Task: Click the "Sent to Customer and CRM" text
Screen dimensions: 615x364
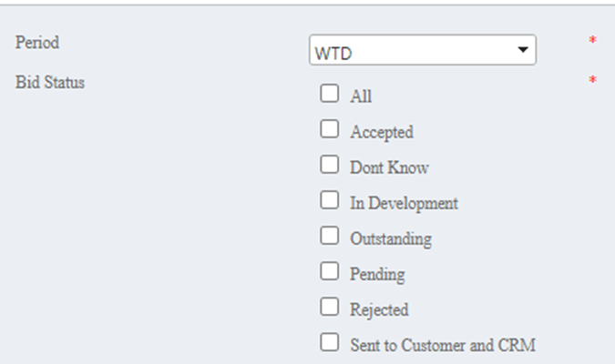Action: 442,345
